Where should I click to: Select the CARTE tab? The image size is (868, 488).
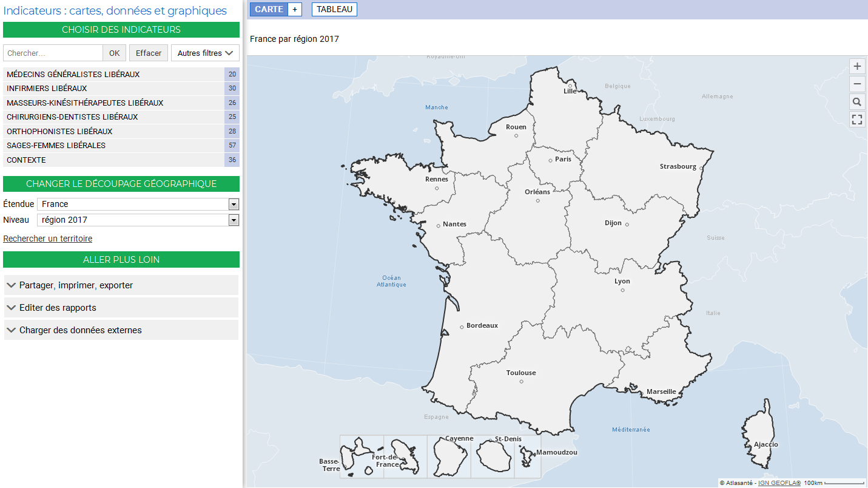tap(269, 9)
